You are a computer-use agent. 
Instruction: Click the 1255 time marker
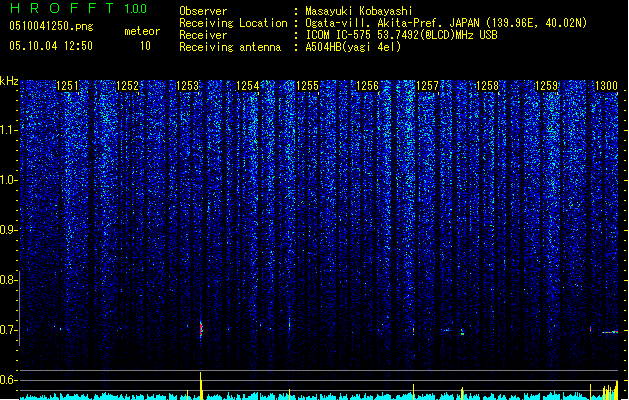[x=307, y=86]
